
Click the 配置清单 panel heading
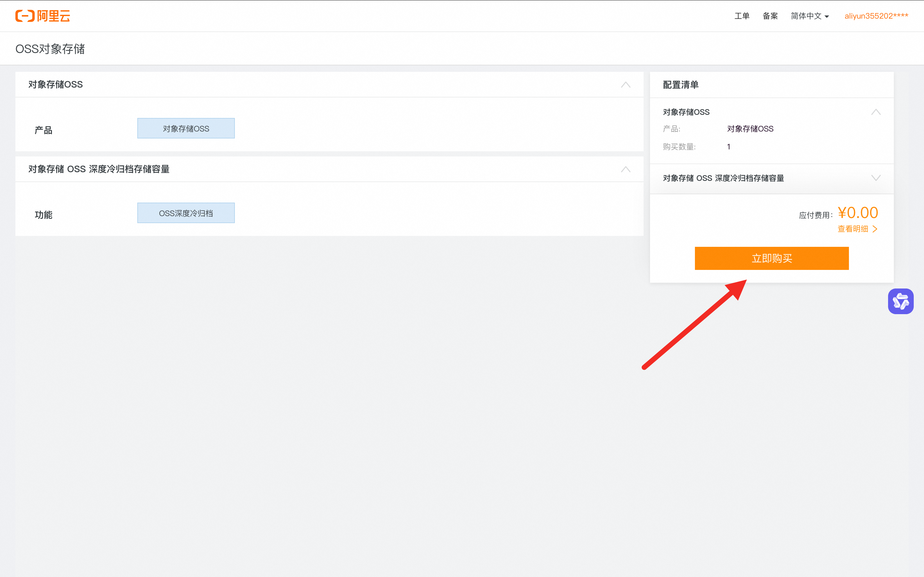point(680,85)
